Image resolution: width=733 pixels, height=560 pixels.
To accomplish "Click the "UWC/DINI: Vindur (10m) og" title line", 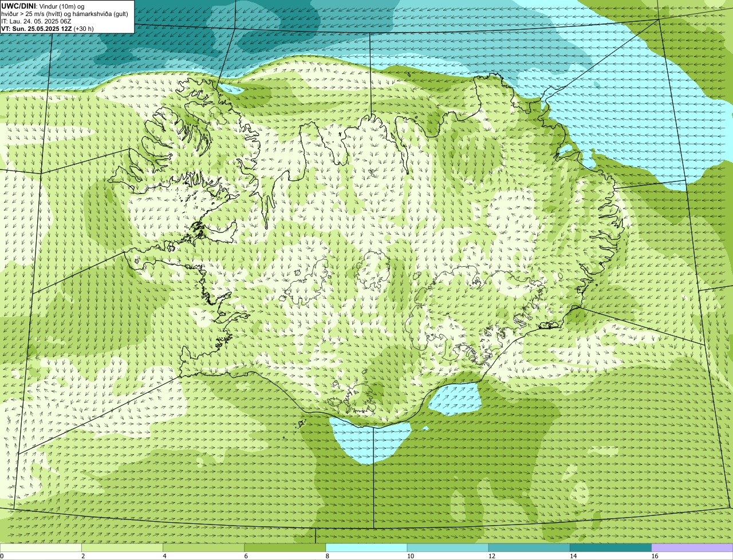I will pos(43,6).
